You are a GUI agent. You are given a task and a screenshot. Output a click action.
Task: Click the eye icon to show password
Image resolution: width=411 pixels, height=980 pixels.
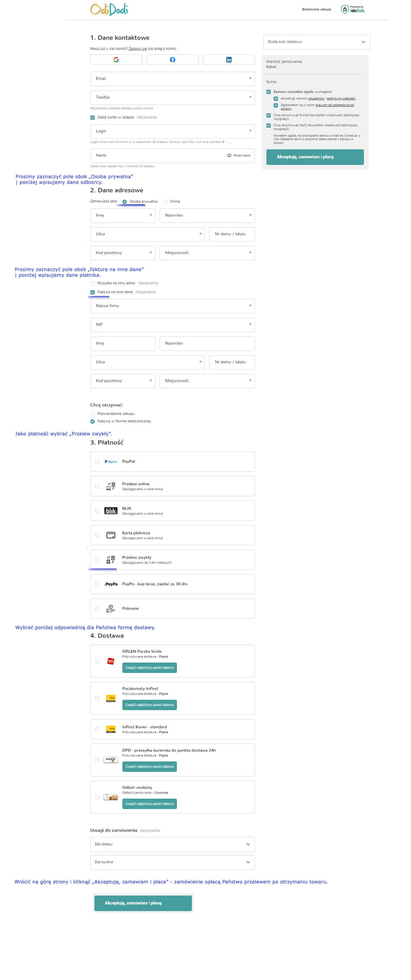pos(229,156)
